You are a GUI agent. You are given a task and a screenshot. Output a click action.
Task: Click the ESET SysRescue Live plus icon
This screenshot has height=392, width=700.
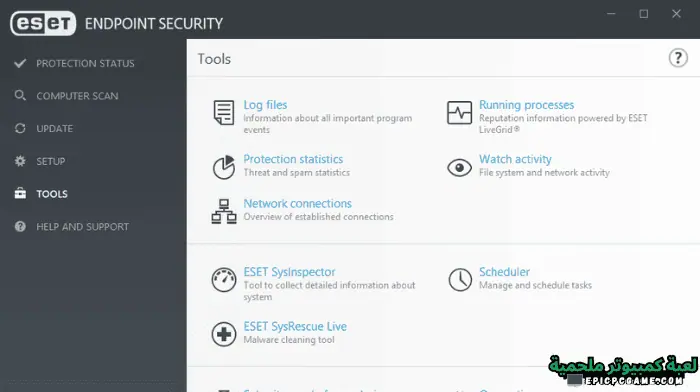pyautogui.click(x=224, y=334)
